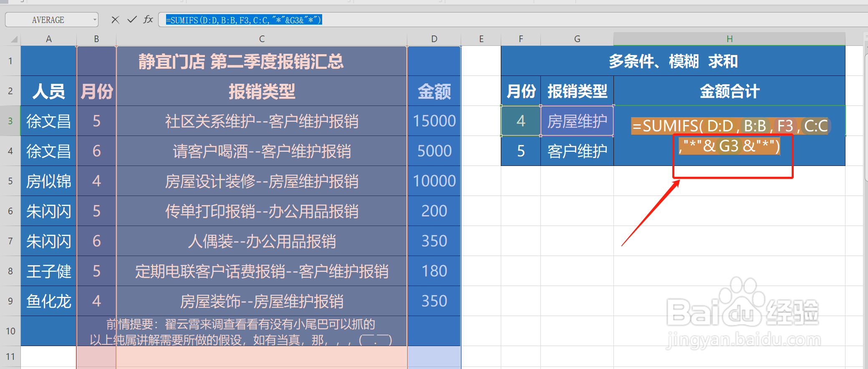This screenshot has width=868, height=369.
Task: Open the fx insert function dialog
Action: [148, 20]
